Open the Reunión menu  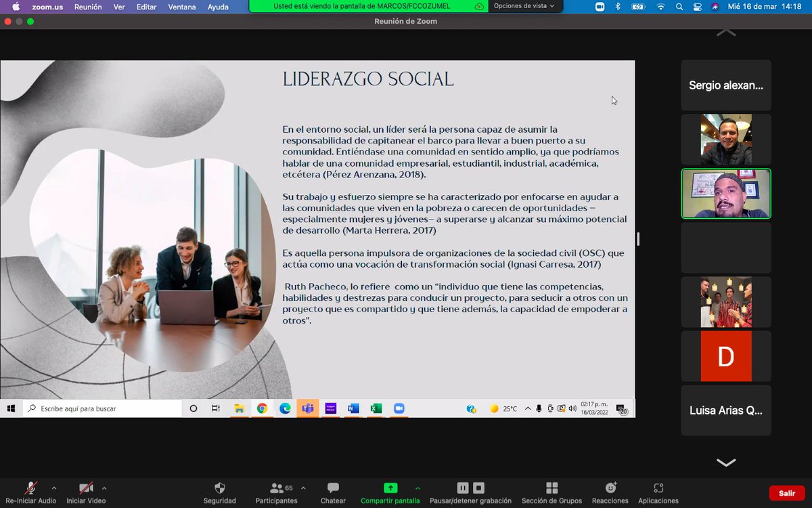pos(88,7)
